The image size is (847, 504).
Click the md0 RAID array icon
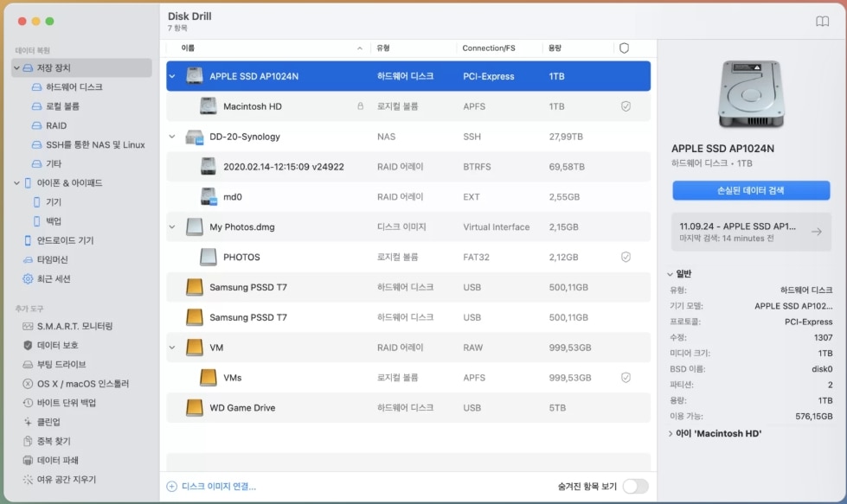(209, 197)
